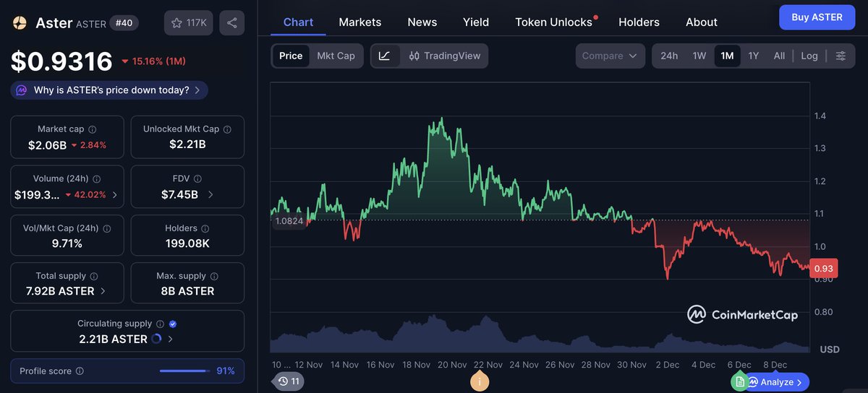Click the current price 0.93 label
The image size is (868, 393).
point(823,268)
